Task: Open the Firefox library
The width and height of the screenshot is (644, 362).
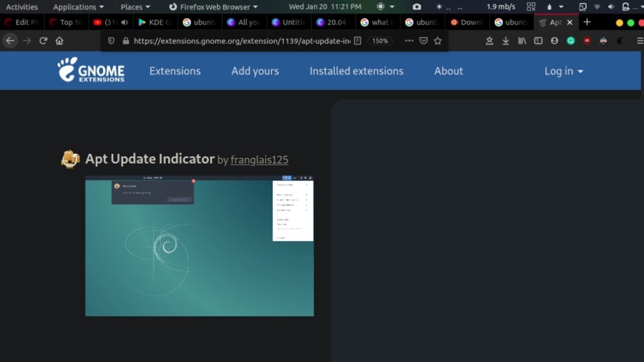Action: point(522,41)
